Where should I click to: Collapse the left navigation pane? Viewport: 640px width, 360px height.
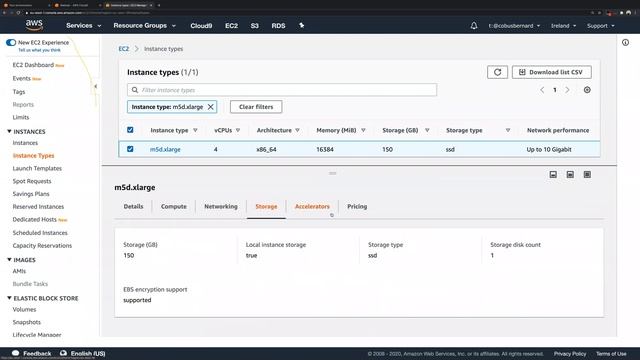click(x=96, y=86)
